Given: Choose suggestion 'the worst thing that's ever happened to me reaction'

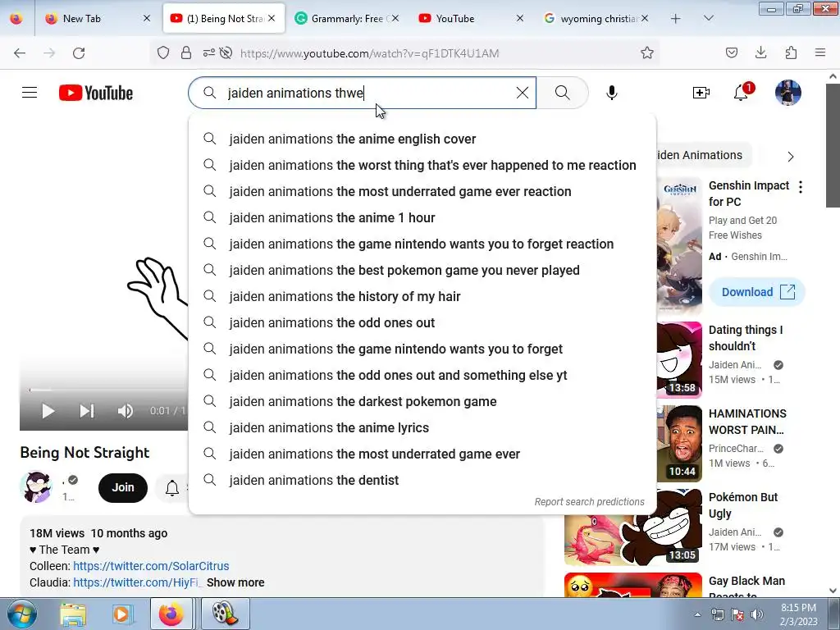Looking at the screenshot, I should (422, 165).
